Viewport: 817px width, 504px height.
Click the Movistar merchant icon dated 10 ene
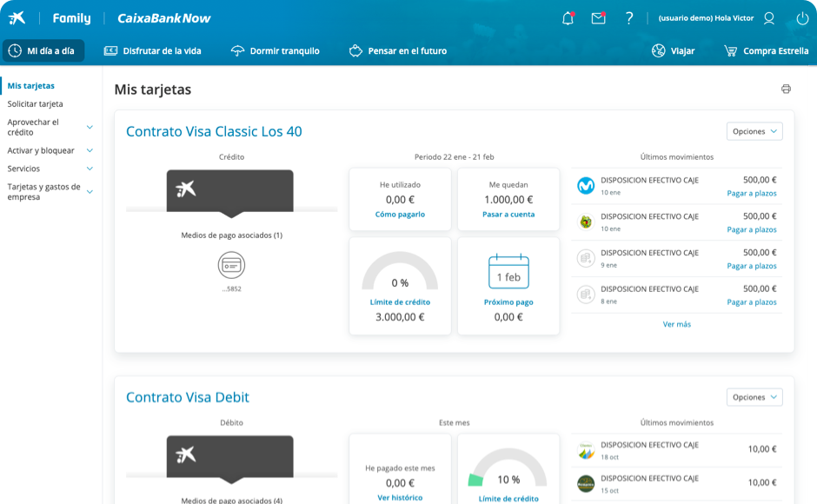586,185
